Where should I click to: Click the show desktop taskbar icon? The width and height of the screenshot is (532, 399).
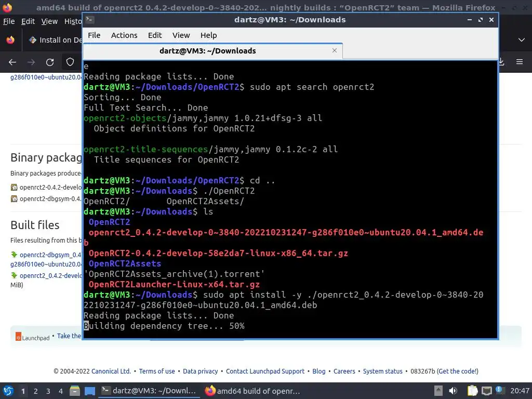click(x=89, y=391)
